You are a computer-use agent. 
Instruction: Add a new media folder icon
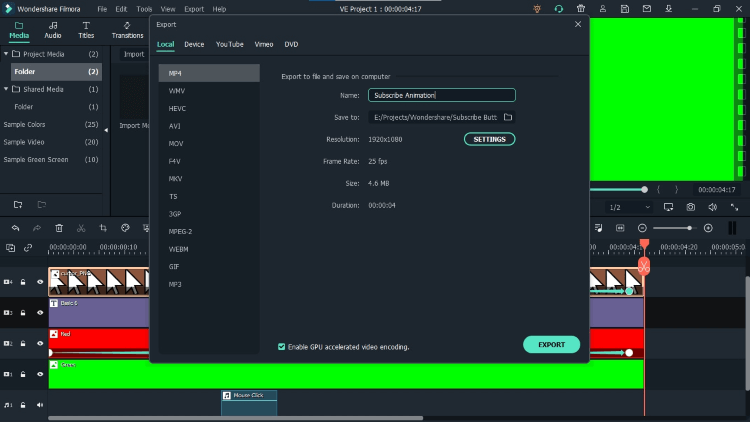point(18,205)
